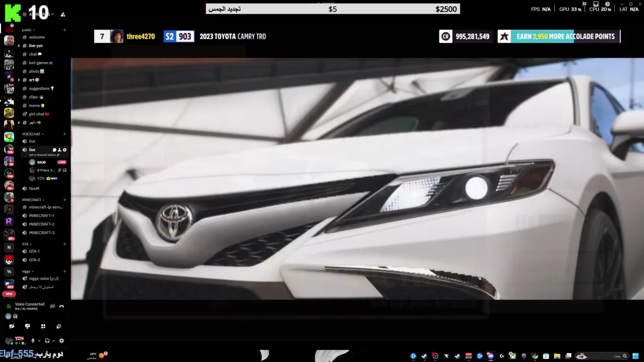Add a channel to the nigga category
Image resolution: width=644 pixels, height=362 pixels.
pyautogui.click(x=64, y=271)
